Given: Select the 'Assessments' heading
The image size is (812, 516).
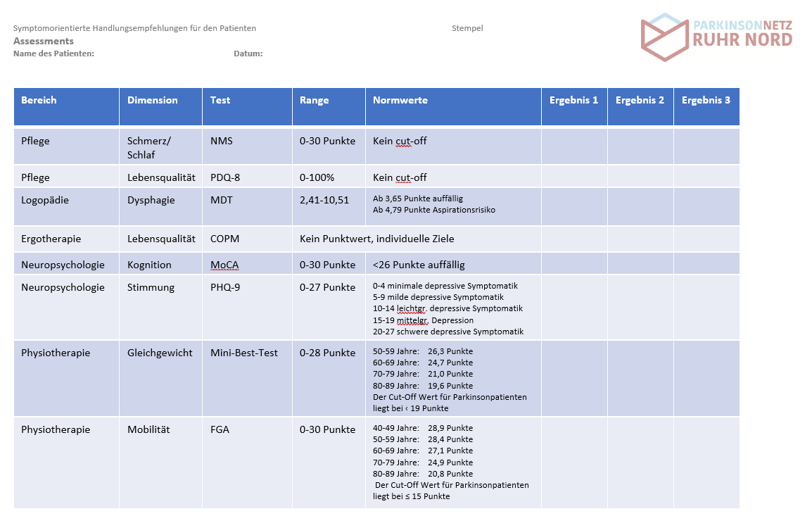Looking at the screenshot, I should 44,41.
